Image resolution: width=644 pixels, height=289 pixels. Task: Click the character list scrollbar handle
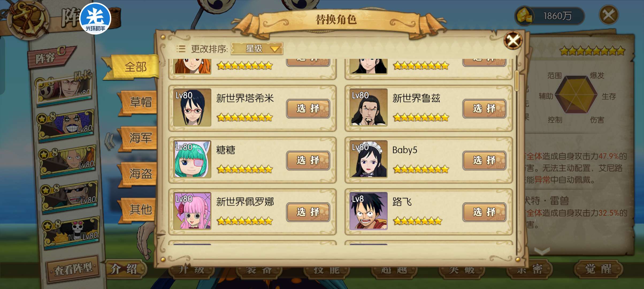[516, 81]
